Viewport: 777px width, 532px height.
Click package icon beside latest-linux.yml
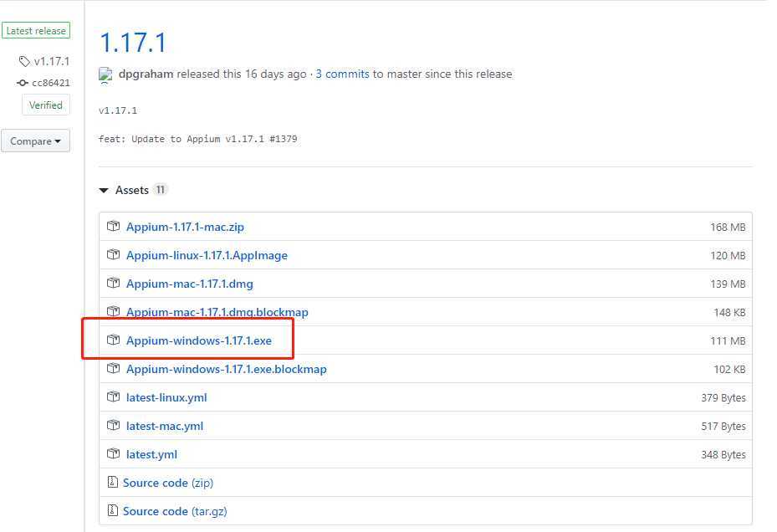tap(114, 396)
